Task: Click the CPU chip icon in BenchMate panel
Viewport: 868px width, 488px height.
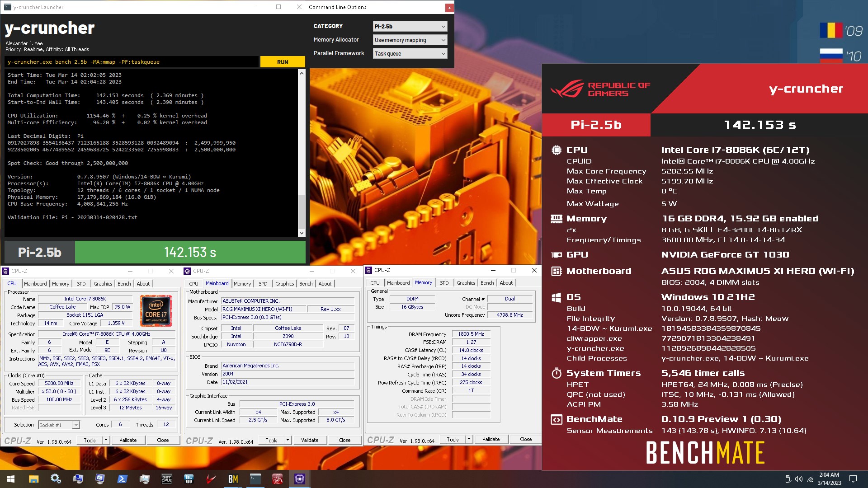Action: pyautogui.click(x=556, y=150)
